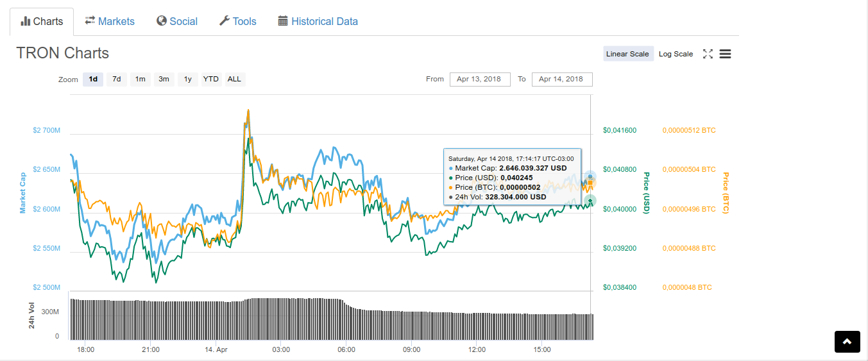This screenshot has width=868, height=361.
Task: Click the Price (BTC) axis title
Action: coord(726,193)
